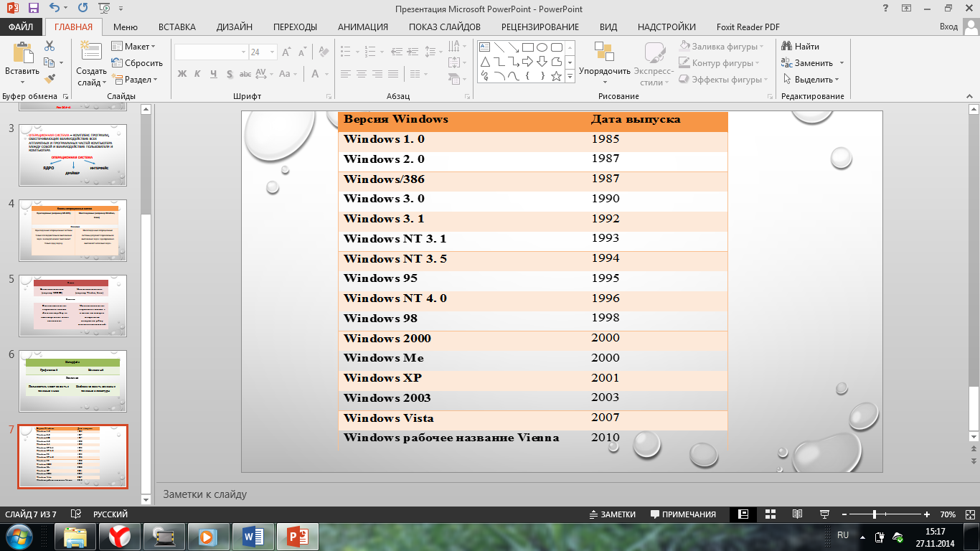Fit the slide to the window icon
Viewport: 980px width, 551px height.
coord(969,514)
